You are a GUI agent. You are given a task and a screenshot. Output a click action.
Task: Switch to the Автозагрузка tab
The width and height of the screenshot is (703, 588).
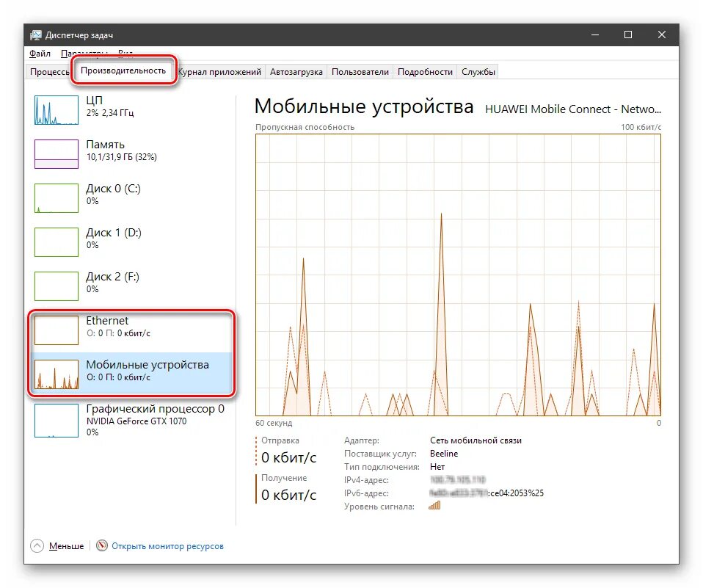[x=296, y=72]
